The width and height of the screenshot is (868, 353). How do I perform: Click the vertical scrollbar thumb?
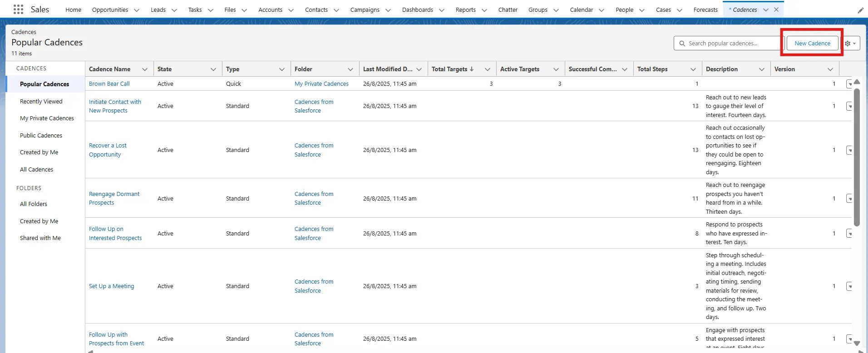[x=857, y=157]
